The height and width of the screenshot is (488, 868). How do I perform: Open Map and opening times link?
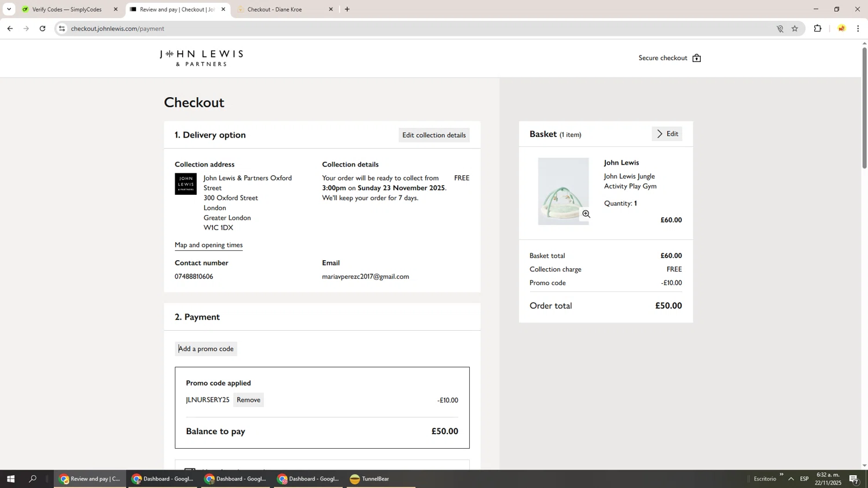pos(208,245)
